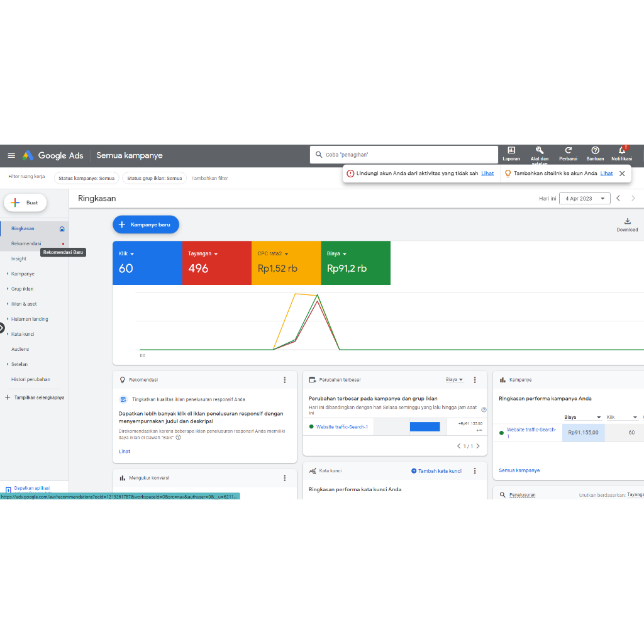Open the Bantuan help icon
Screen dimensions: 644x644
(594, 153)
